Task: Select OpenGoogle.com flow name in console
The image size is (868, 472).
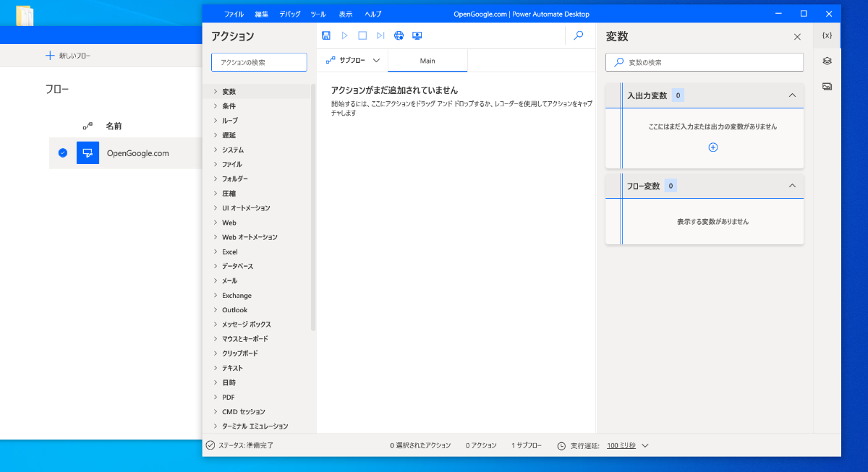Action: click(x=137, y=153)
